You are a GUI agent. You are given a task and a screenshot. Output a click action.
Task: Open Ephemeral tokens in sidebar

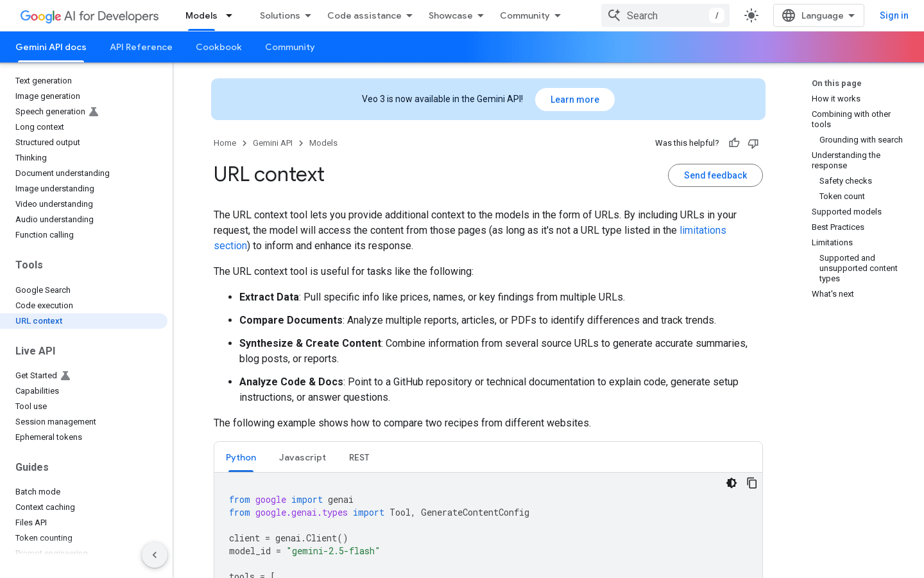(49, 437)
